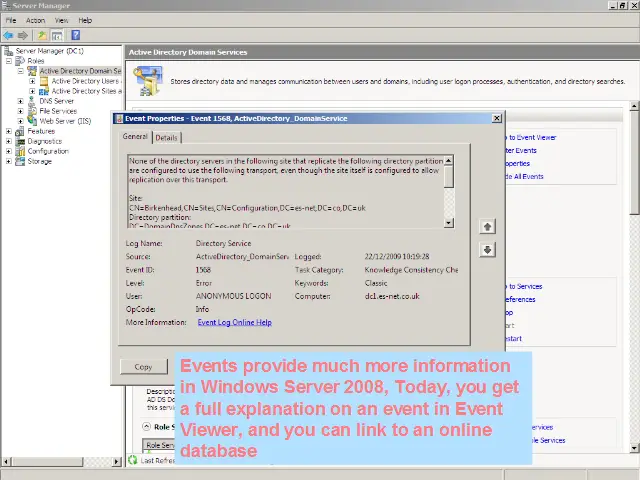Select the DNS Server tree item

coord(56,101)
